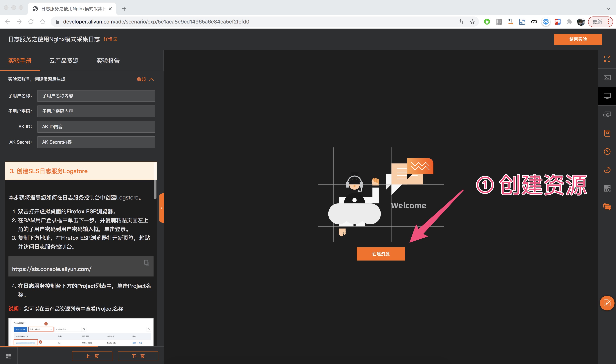
Task: Collapse the left panel with orange handle
Action: [x=162, y=208]
